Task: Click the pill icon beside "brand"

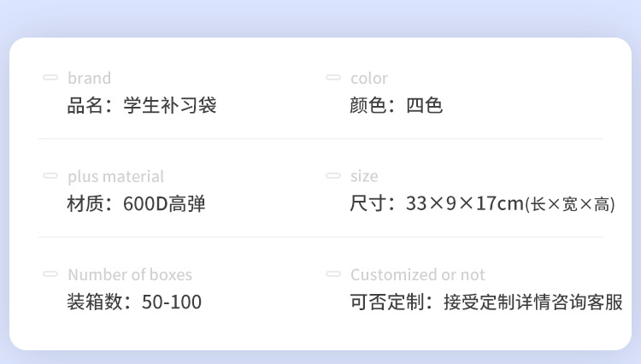Action: click(x=50, y=78)
